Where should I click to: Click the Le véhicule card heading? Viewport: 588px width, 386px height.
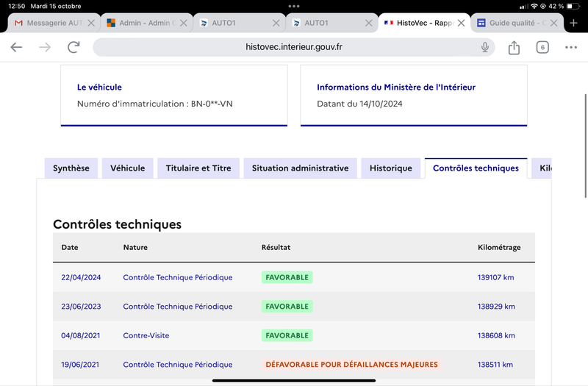99,87
